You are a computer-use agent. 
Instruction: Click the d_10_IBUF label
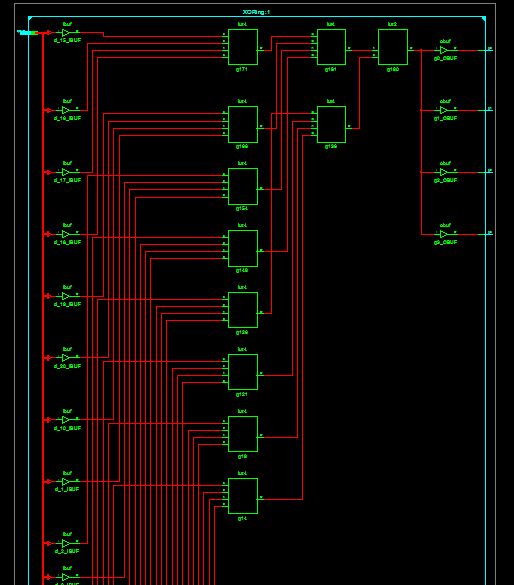pos(68,428)
